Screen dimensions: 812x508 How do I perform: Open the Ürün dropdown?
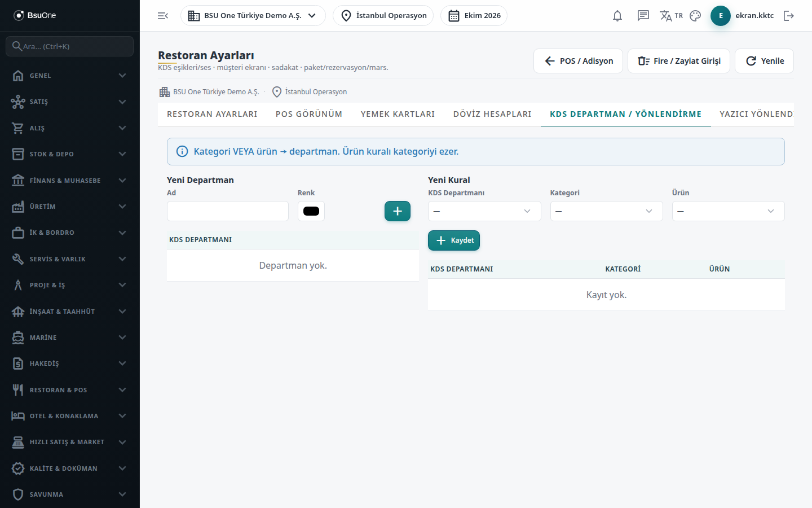click(x=728, y=211)
